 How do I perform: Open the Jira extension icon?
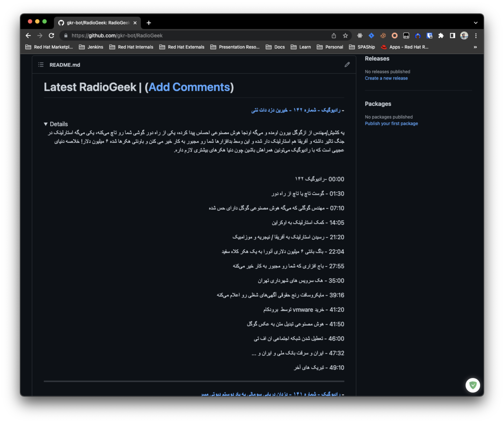(371, 36)
